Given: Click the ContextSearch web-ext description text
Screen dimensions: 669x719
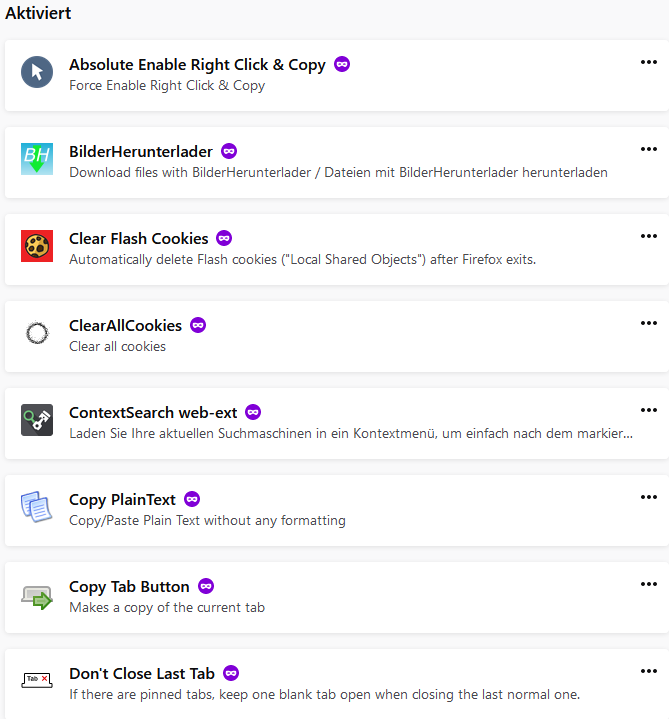Looking at the screenshot, I should point(350,434).
